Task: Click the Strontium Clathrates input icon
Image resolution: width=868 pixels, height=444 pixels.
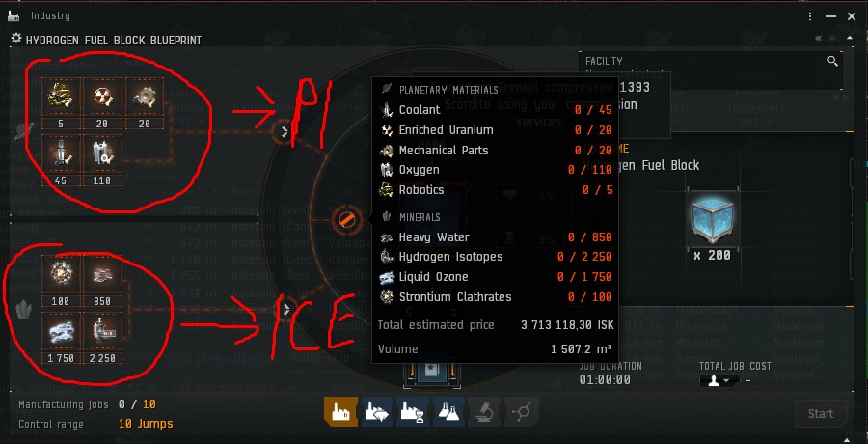Action: point(61,274)
